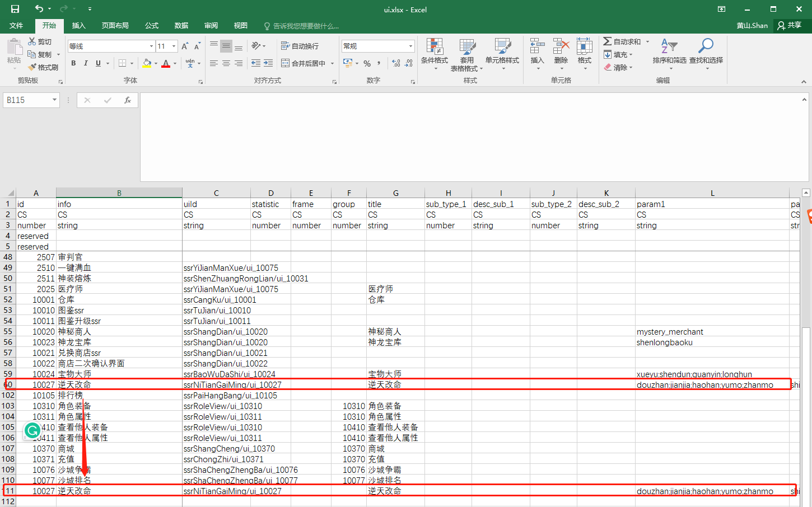
Task: Click the AutoSum (自动求和) sigma icon
Action: click(608, 41)
